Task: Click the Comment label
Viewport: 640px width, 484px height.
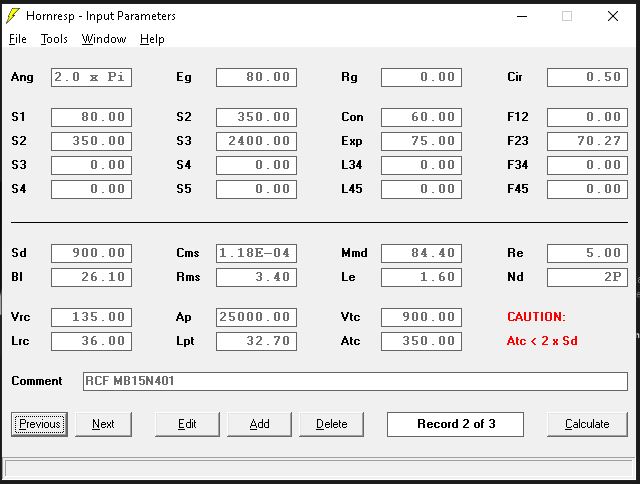Action: click(x=37, y=381)
